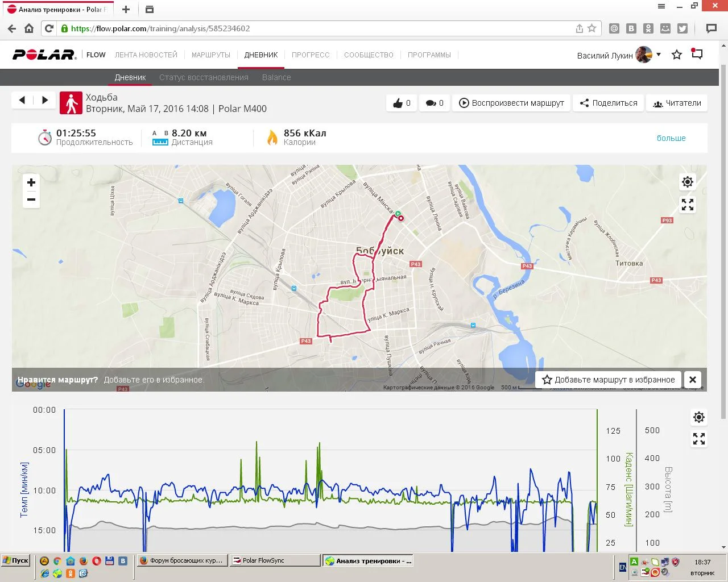Expand the map to fullscreen
This screenshot has height=582, width=728.
click(688, 205)
